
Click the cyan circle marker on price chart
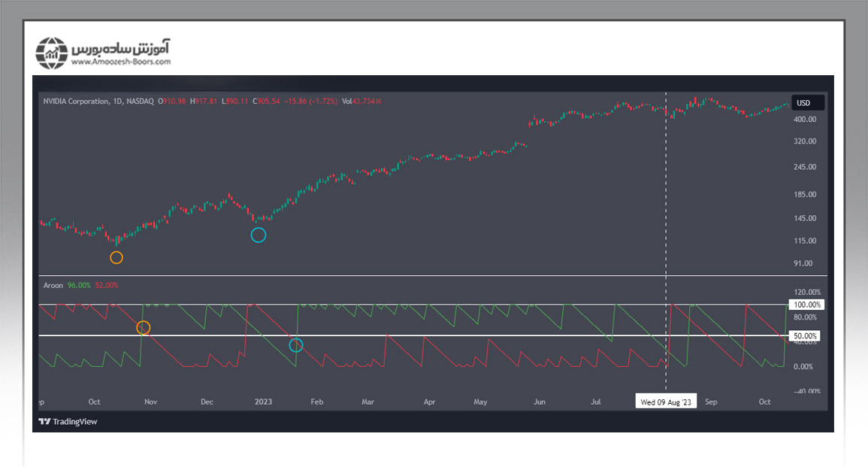[258, 235]
